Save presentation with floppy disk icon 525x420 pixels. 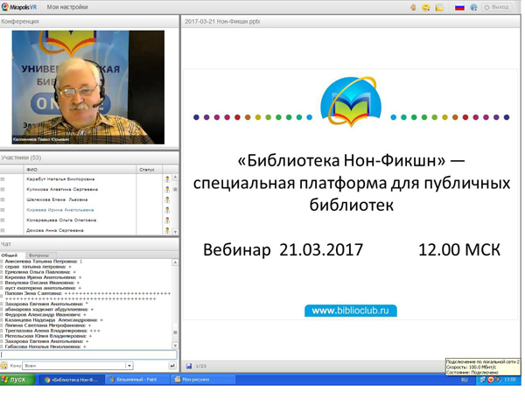189,366
